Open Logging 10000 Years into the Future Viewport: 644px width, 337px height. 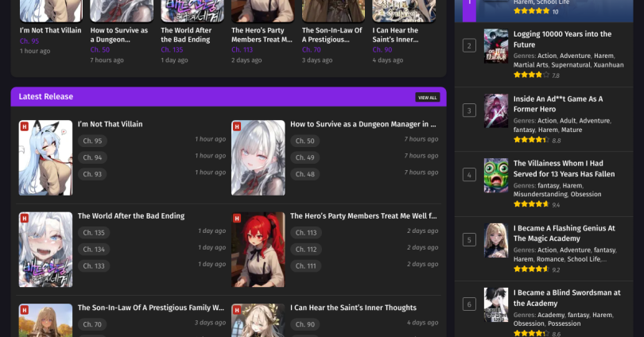(562, 40)
